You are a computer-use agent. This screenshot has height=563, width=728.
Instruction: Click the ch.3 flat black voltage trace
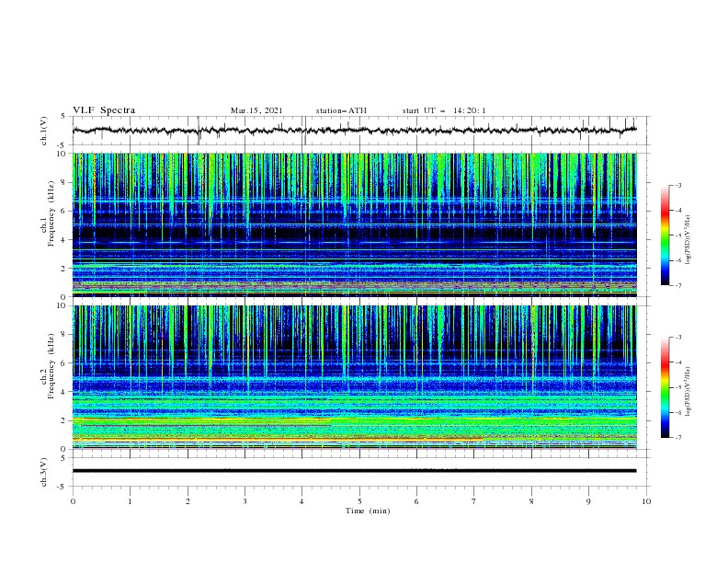coord(354,471)
